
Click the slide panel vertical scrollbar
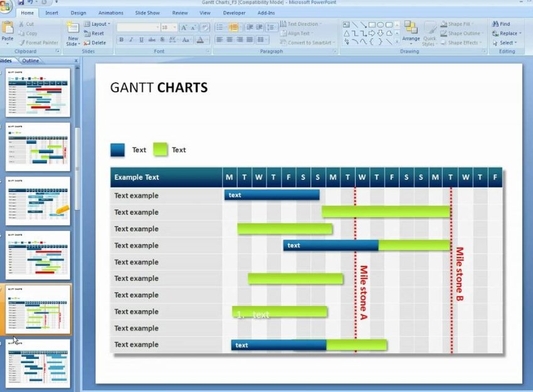[x=78, y=169]
